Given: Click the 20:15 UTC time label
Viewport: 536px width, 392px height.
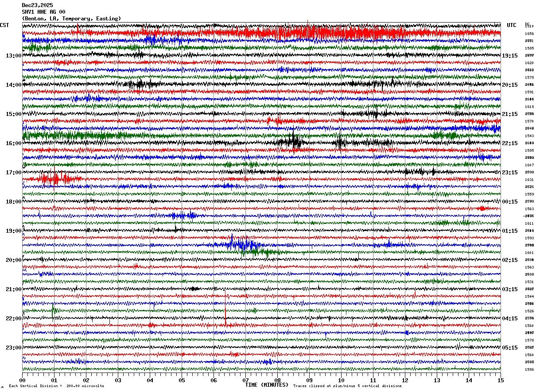Looking at the screenshot, I should point(510,85).
